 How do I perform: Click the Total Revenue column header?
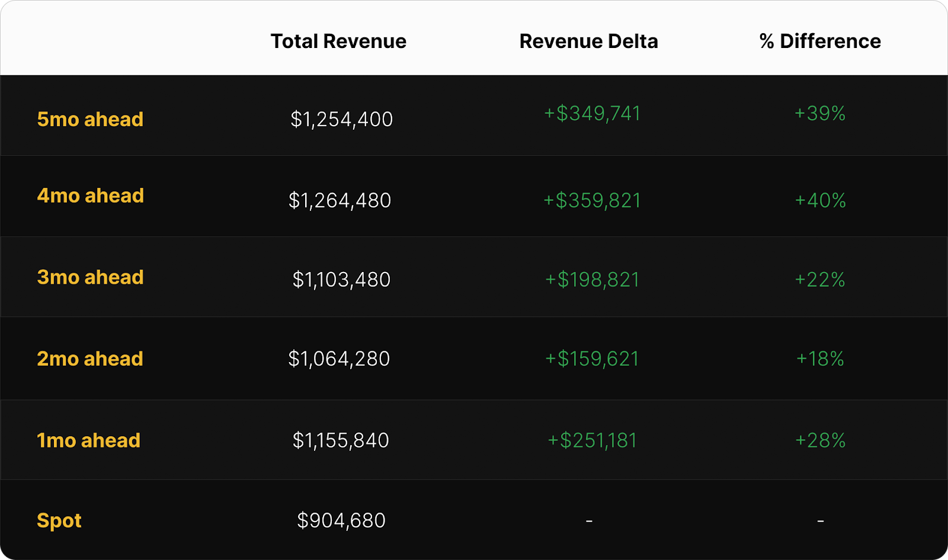338,41
